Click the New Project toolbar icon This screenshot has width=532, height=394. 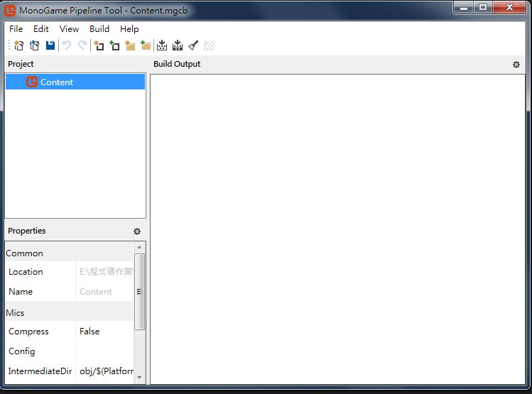point(19,45)
